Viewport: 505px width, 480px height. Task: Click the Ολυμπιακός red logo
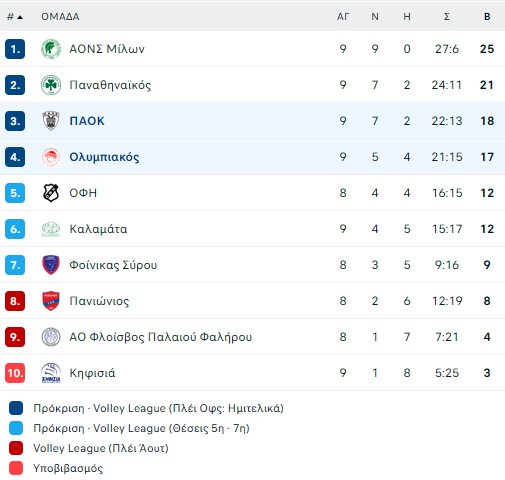click(x=51, y=157)
